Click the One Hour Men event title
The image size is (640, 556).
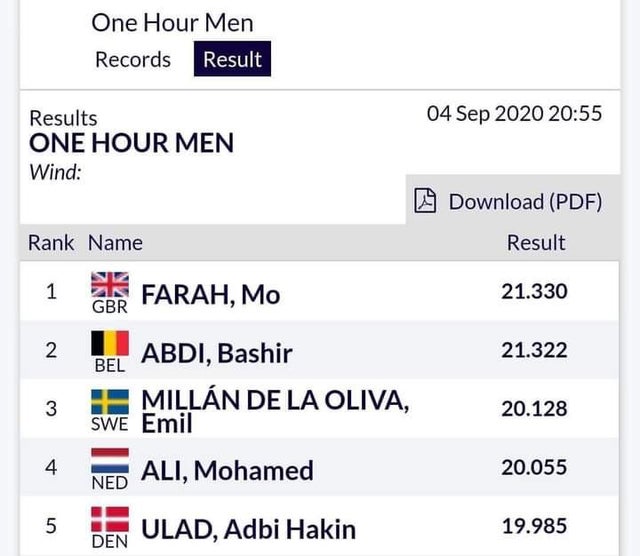(172, 23)
